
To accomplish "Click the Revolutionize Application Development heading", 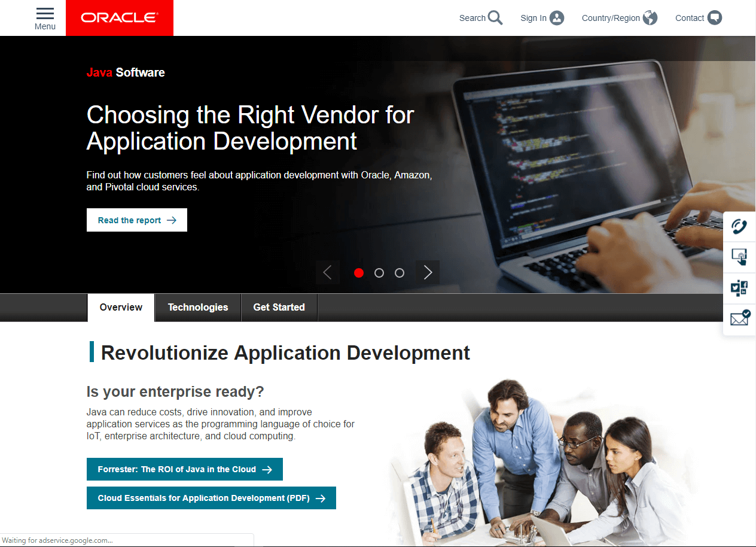I will point(285,353).
